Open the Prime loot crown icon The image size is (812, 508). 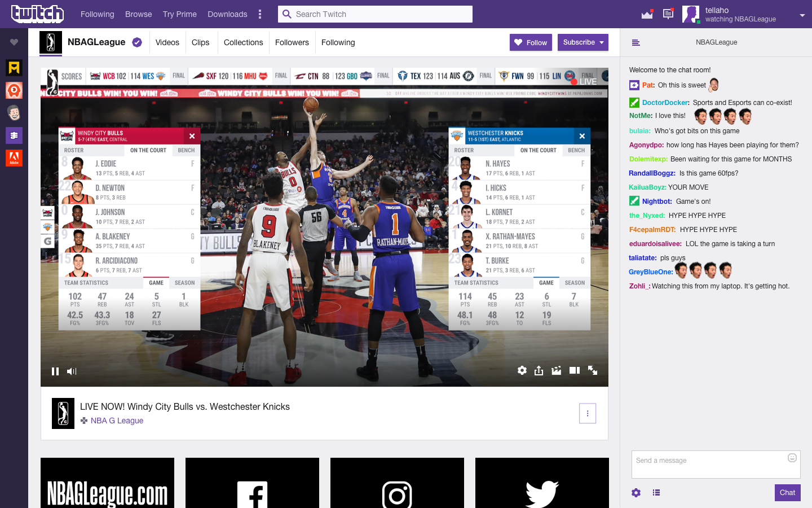(x=647, y=14)
